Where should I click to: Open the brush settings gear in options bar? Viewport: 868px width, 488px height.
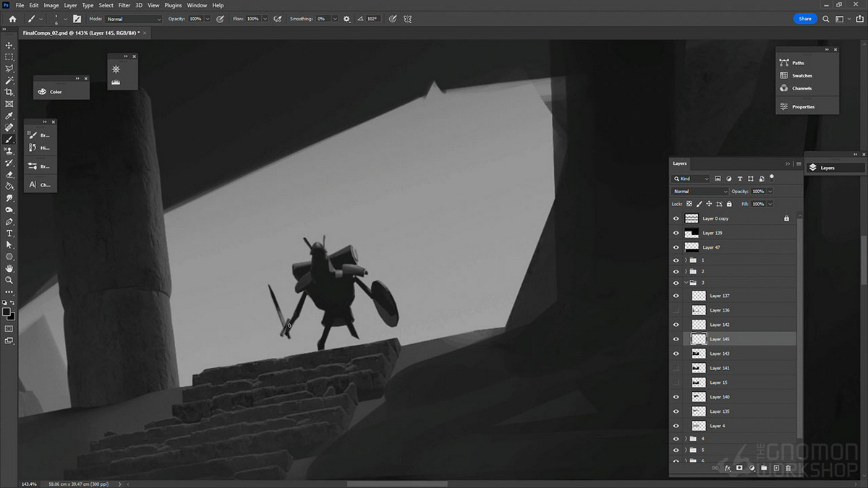pyautogui.click(x=346, y=19)
